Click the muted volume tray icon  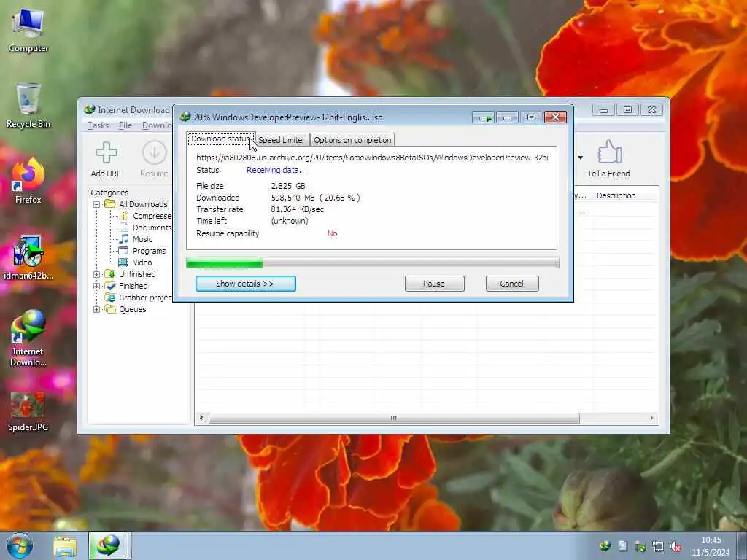pyautogui.click(x=676, y=546)
